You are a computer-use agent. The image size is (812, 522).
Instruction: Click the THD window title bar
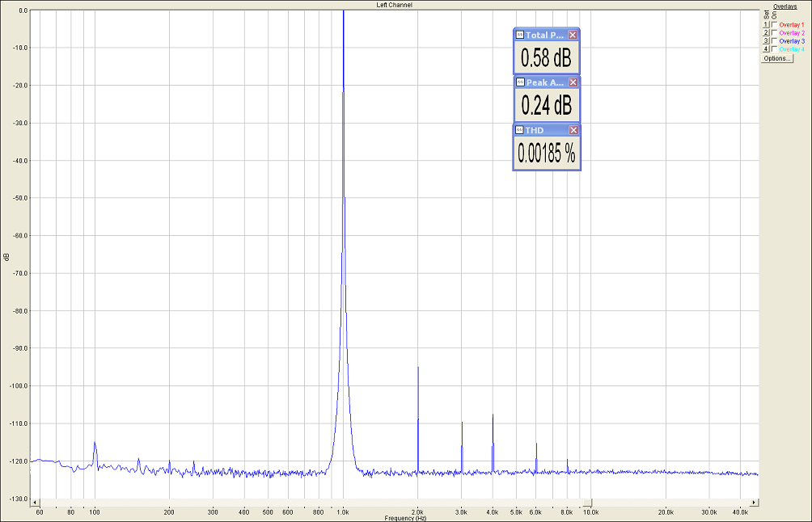pyautogui.click(x=547, y=130)
